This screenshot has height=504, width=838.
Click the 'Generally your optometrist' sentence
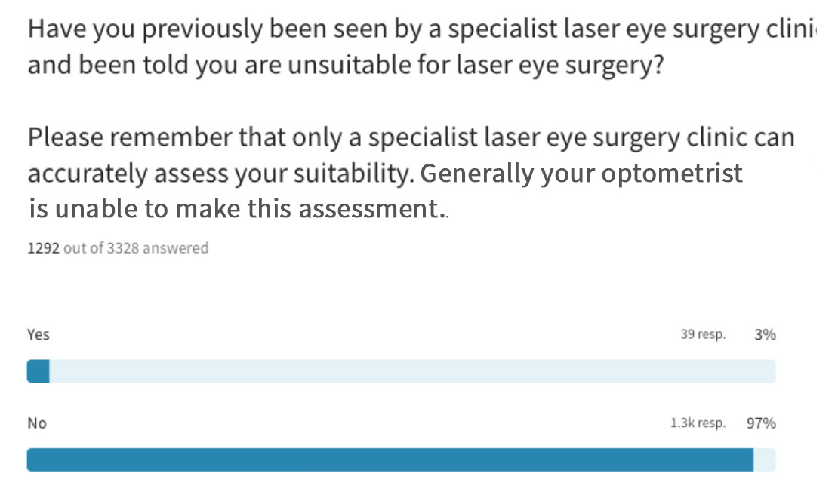(581, 174)
